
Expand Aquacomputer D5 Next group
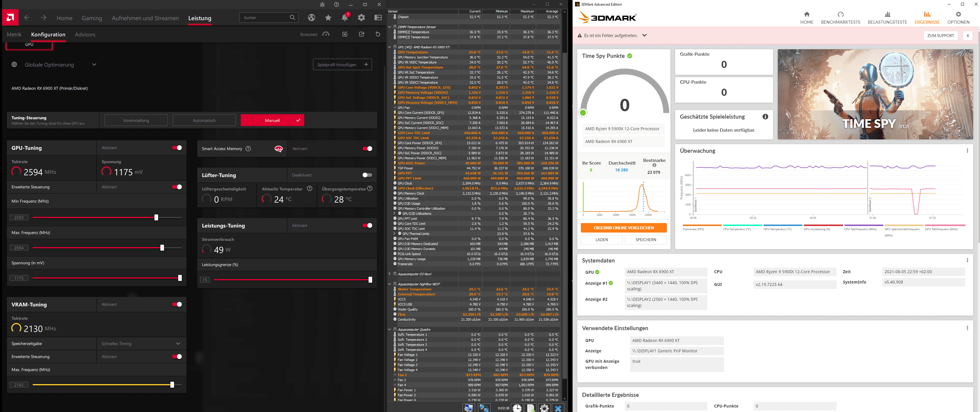click(x=390, y=274)
